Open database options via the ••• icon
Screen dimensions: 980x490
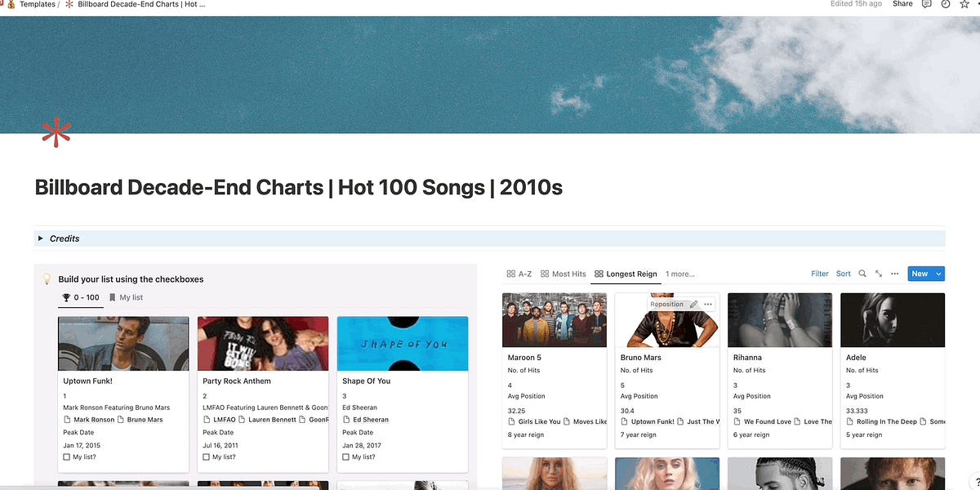894,274
